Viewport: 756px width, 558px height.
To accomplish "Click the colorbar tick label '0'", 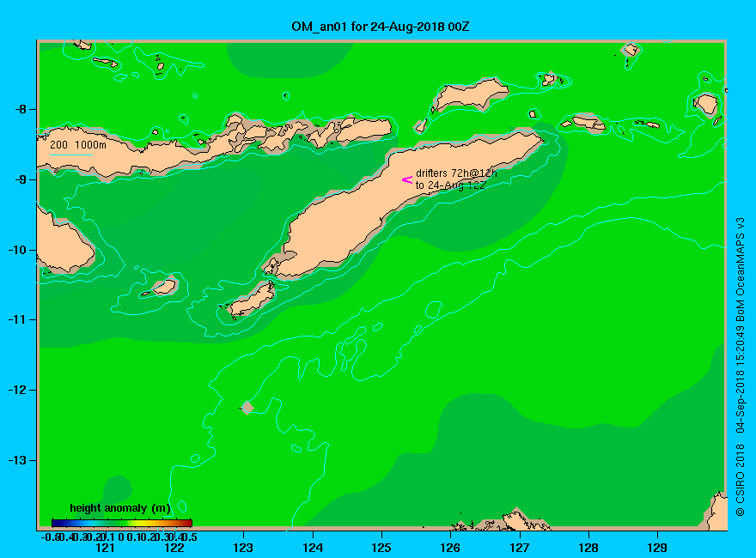I will (121, 537).
